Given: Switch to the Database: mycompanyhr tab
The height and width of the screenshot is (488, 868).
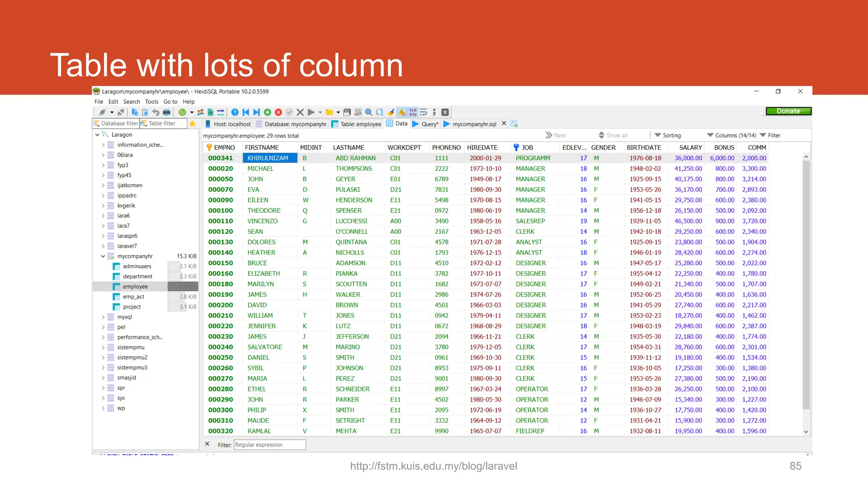Looking at the screenshot, I should point(292,124).
